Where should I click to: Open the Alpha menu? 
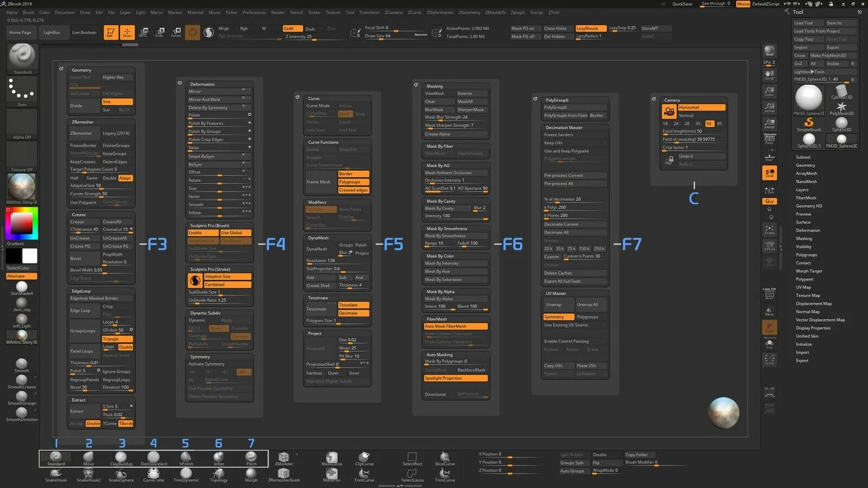pyautogui.click(x=11, y=12)
